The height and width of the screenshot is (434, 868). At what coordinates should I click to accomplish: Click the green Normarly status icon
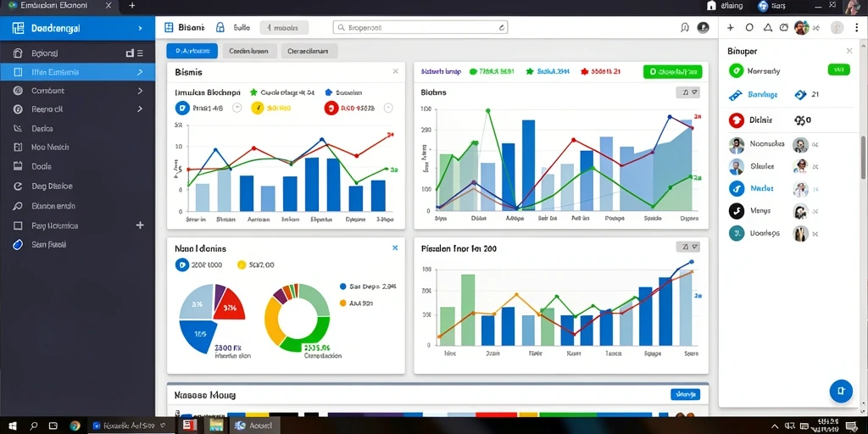click(x=737, y=70)
